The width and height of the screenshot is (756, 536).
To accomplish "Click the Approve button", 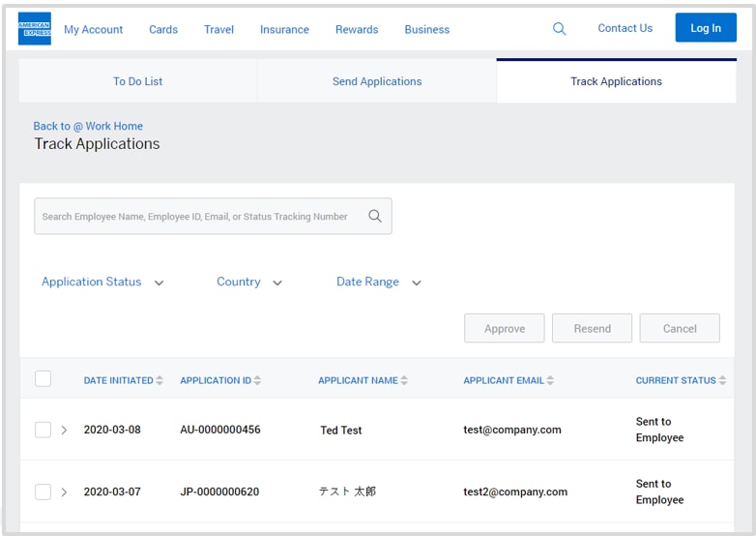I will point(505,328).
